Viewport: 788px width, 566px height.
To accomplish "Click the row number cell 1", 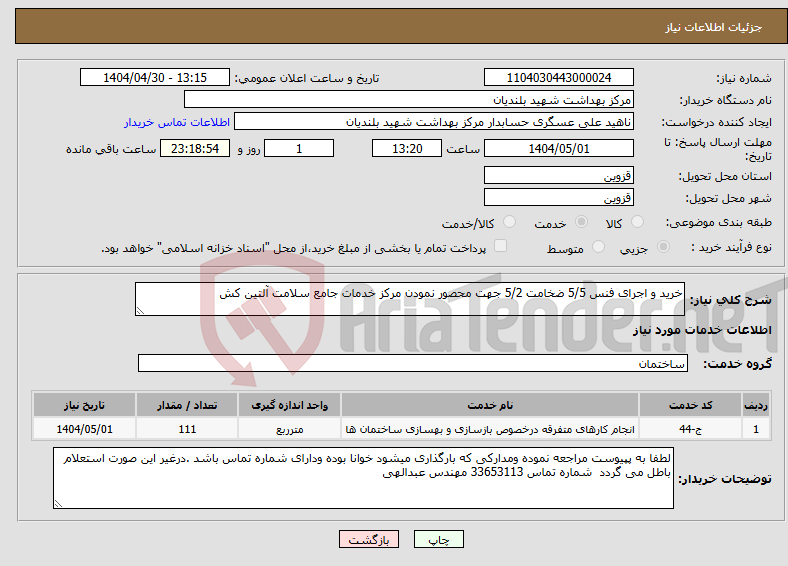I will pos(756,429).
